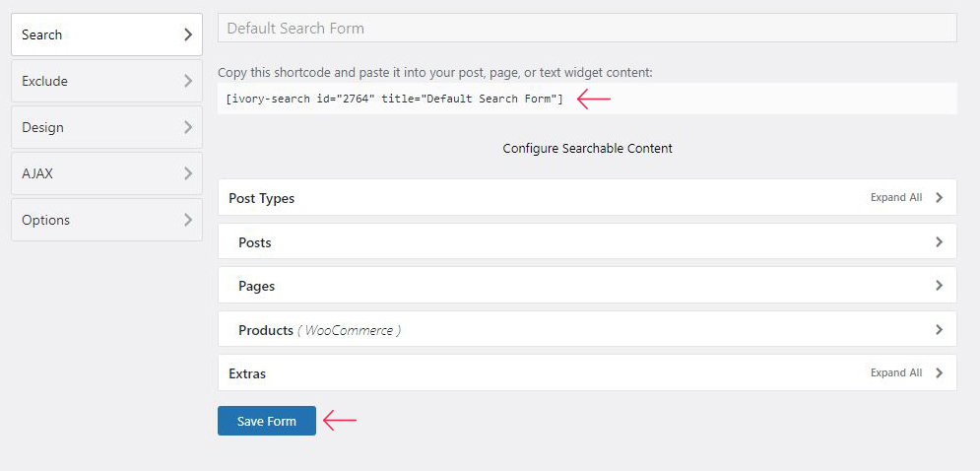The image size is (980, 471).
Task: Click the Default Search Form title field
Action: pos(587,29)
